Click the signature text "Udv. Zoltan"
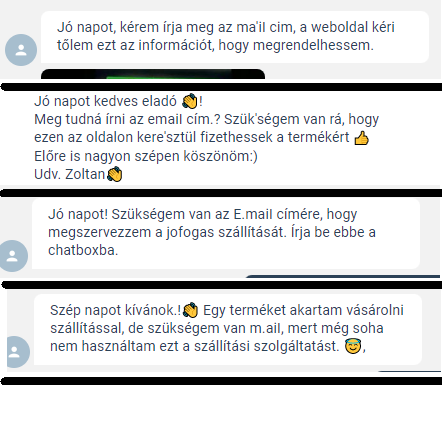This screenshot has width=442, height=441. tap(70, 174)
